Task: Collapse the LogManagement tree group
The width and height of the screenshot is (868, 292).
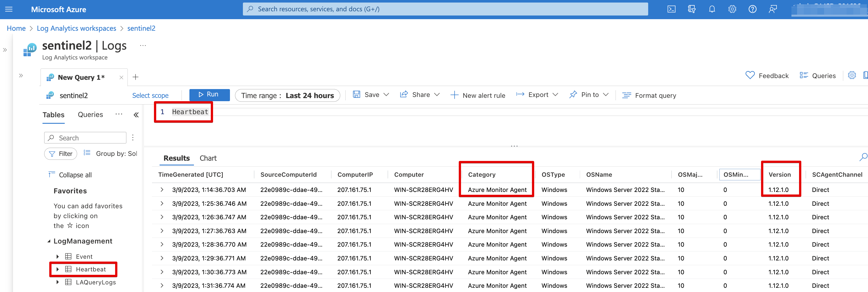Action: click(49, 241)
